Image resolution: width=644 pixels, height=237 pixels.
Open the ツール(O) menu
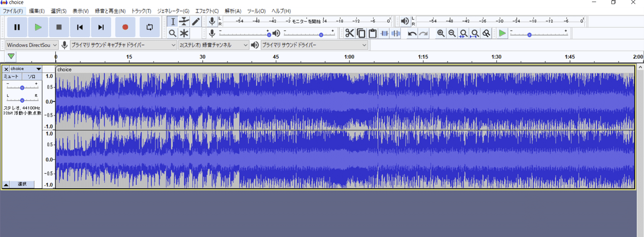[257, 11]
